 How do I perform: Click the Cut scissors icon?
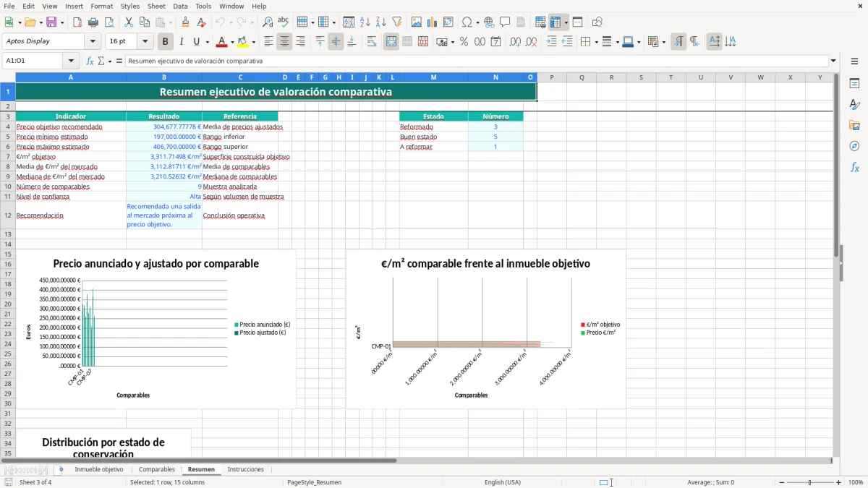tap(128, 22)
